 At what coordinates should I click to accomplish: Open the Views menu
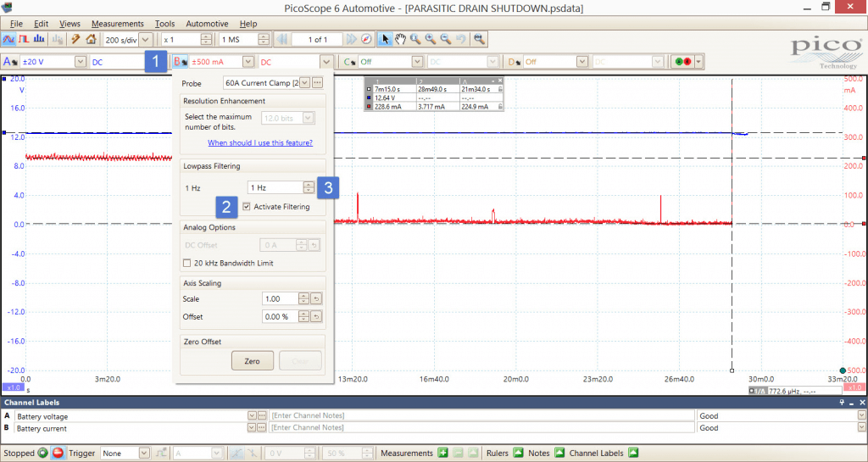tap(70, 24)
